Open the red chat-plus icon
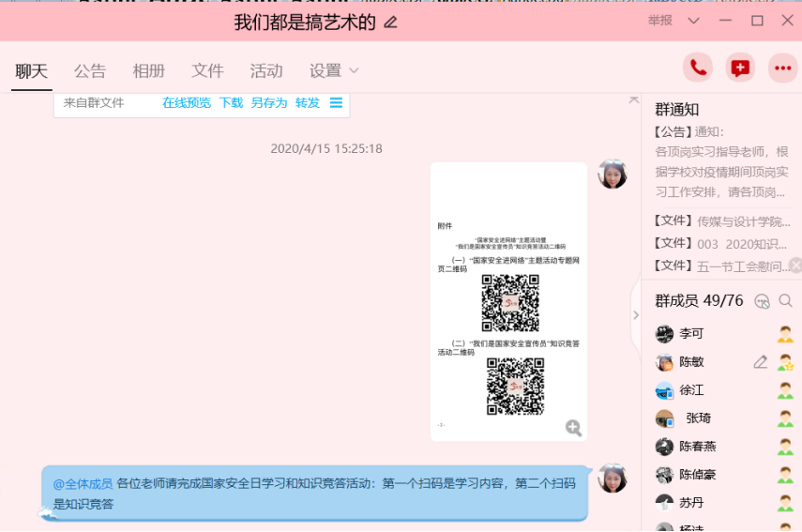Image resolution: width=802 pixels, height=532 pixels. coord(740,68)
